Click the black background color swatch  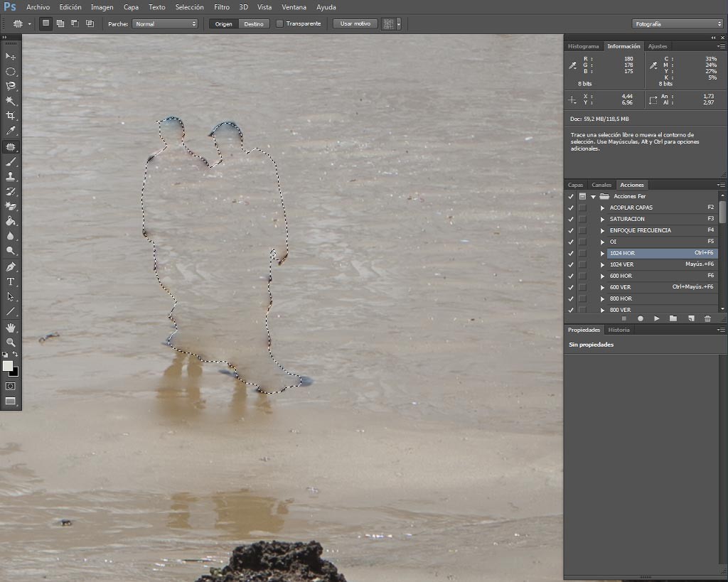(16, 372)
